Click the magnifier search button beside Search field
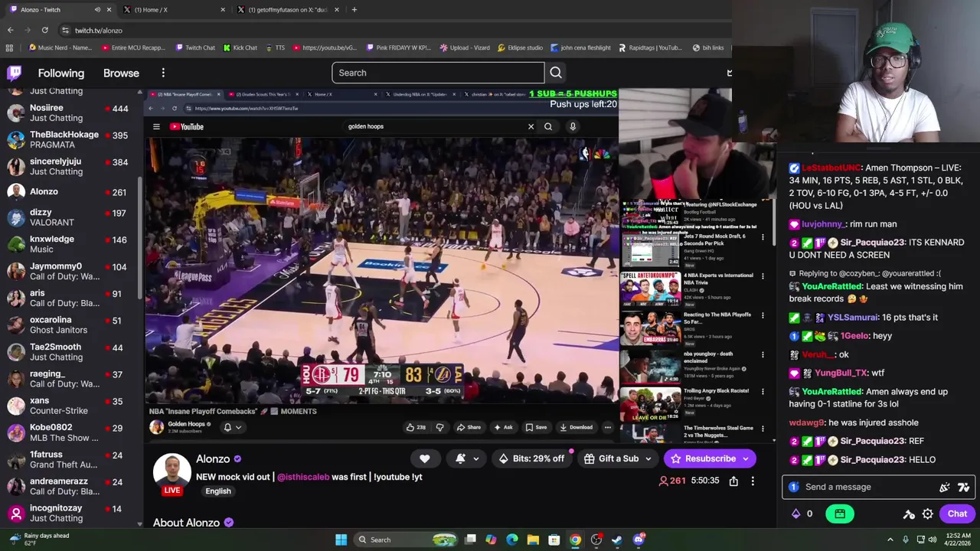 (556, 73)
